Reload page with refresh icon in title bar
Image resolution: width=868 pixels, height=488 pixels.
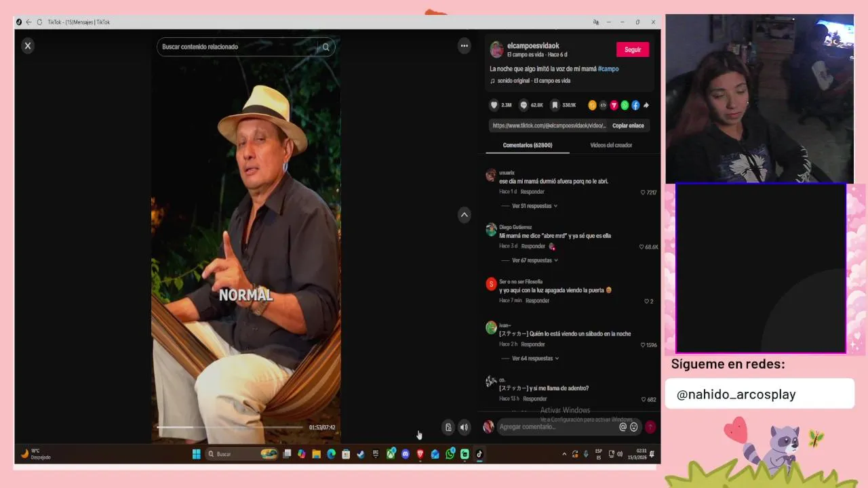coord(39,22)
